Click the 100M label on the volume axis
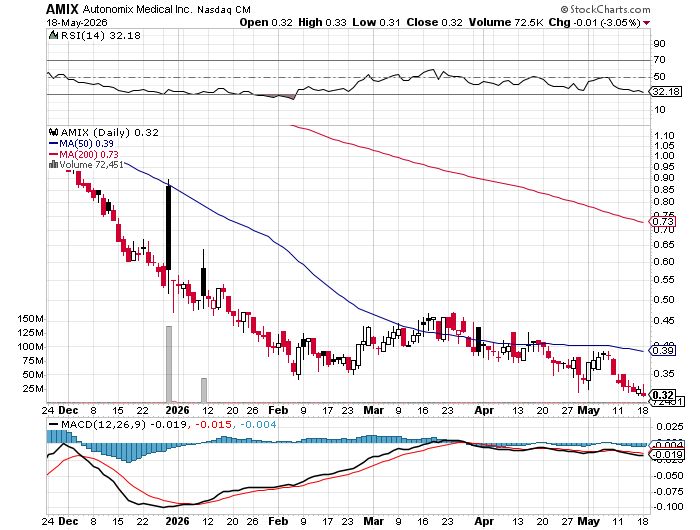The image size is (700, 530). pyautogui.click(x=30, y=346)
